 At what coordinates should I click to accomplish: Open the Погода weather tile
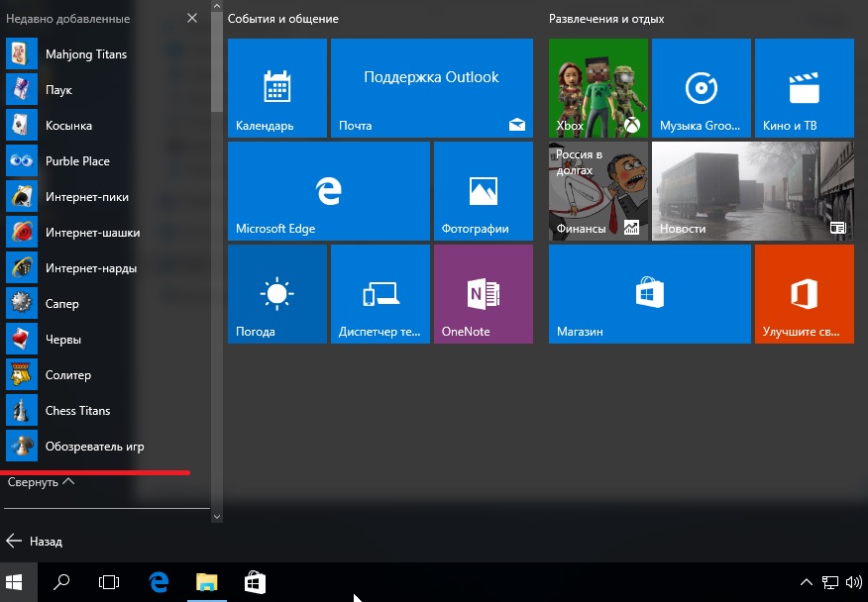pyautogui.click(x=277, y=294)
